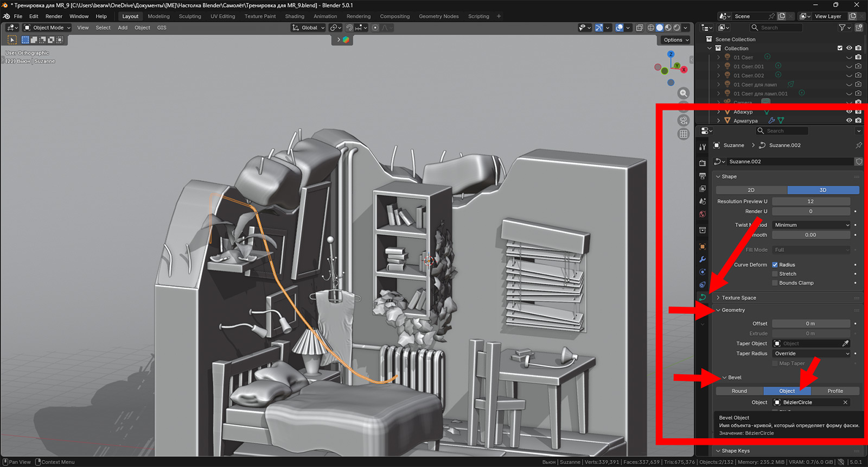Click the viewport zoom magnifier icon
The height and width of the screenshot is (467, 868).
684,93
